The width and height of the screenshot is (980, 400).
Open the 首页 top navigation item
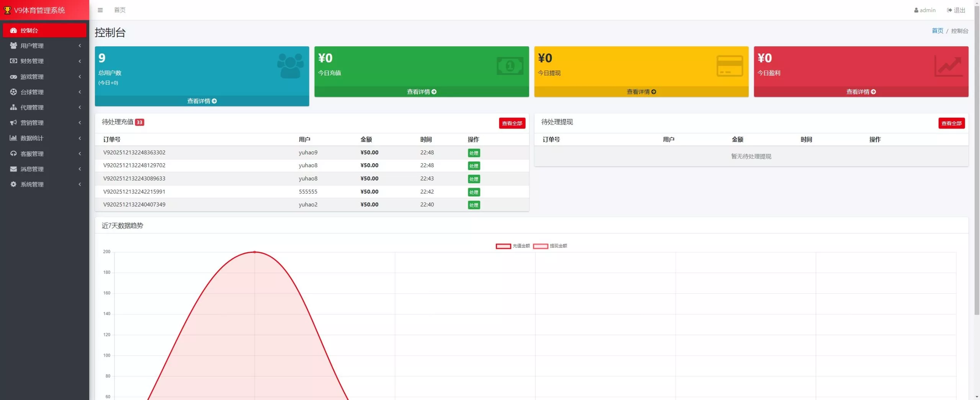120,10
